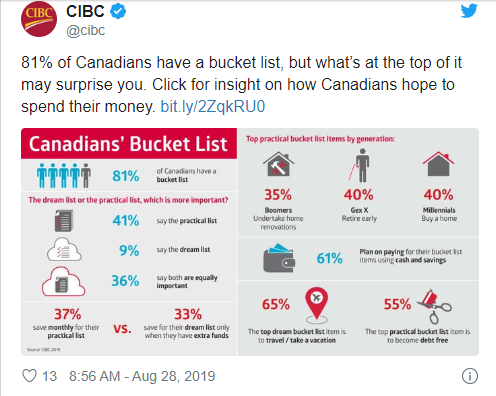Open the bit.ly/2ZqkRU0 link
Screen dimensions: 496x396
[213, 107]
